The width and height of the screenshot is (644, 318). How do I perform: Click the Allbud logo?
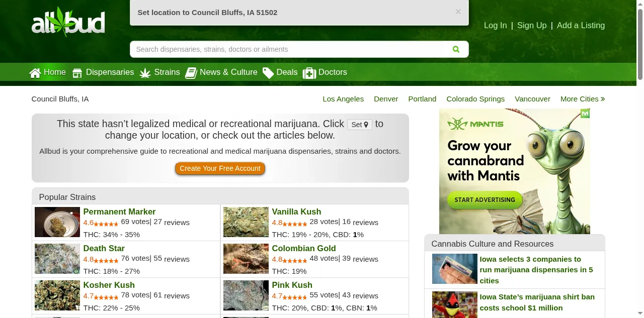tap(68, 22)
